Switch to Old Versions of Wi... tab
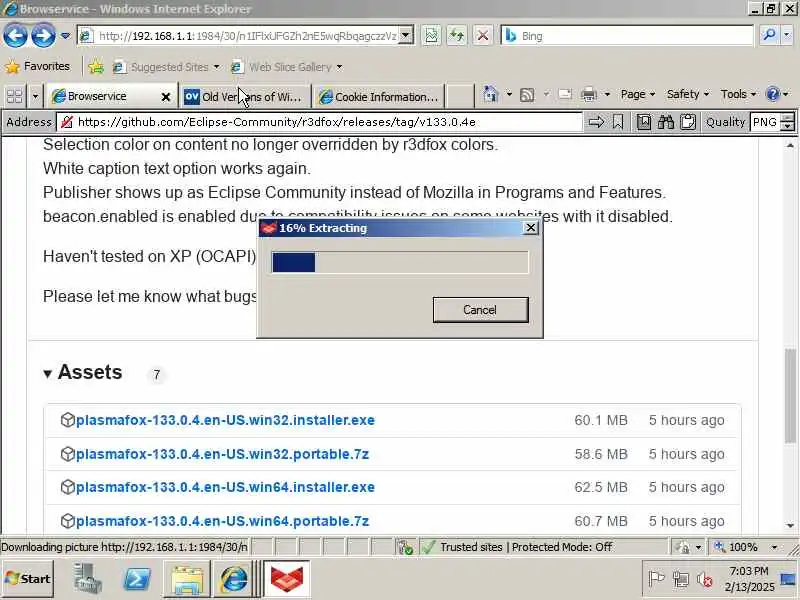 (x=244, y=96)
